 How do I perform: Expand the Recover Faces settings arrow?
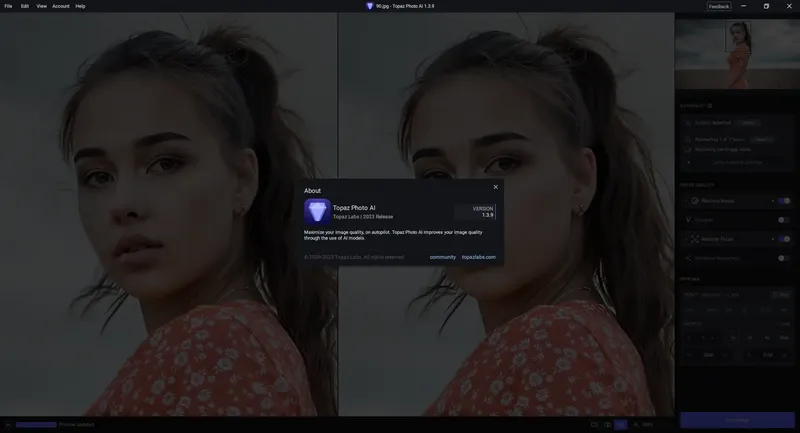(773, 239)
